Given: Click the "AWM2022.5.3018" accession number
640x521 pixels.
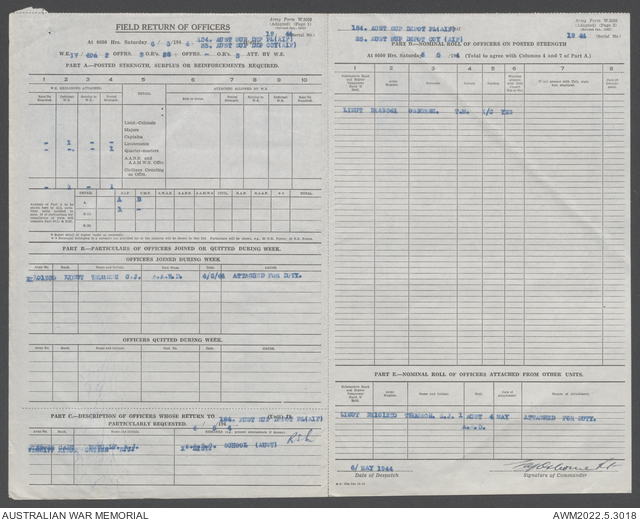Looking at the screenshot, I should 594,515.
